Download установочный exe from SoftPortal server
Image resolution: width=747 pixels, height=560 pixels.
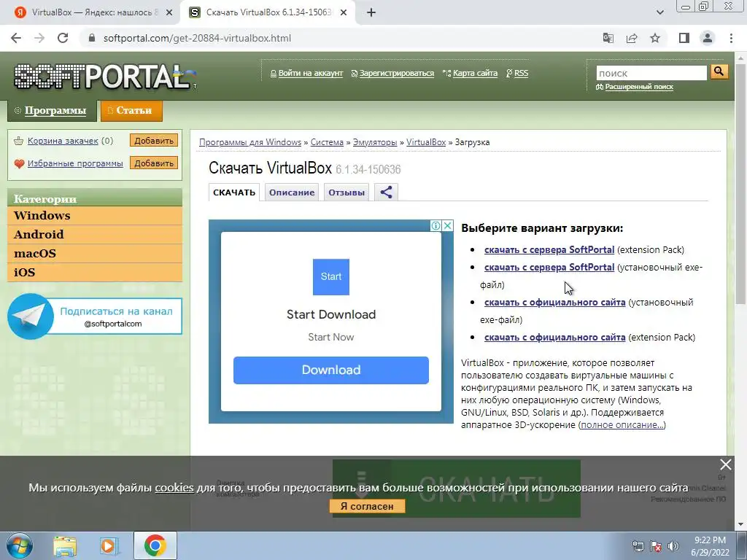click(x=549, y=267)
